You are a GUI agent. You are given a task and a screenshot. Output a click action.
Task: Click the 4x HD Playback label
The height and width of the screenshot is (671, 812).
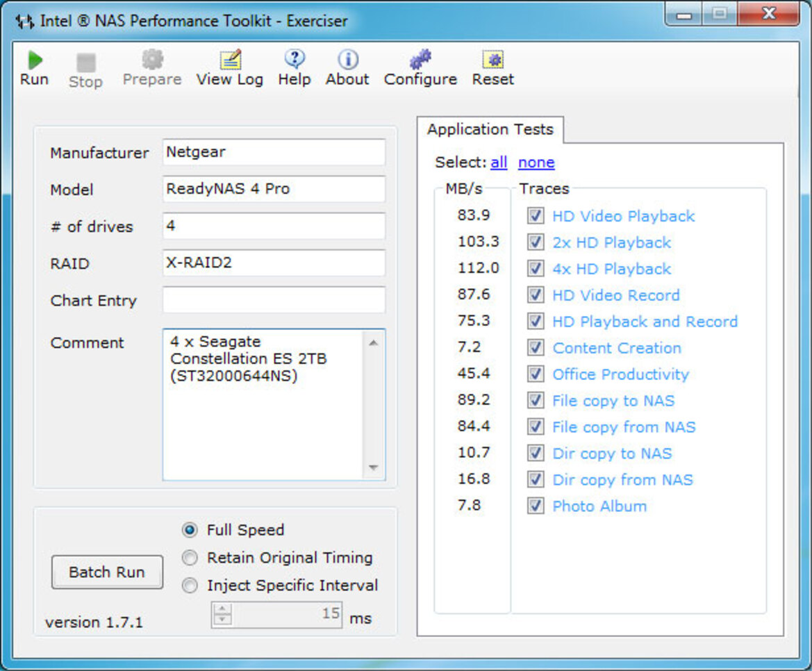[611, 269]
